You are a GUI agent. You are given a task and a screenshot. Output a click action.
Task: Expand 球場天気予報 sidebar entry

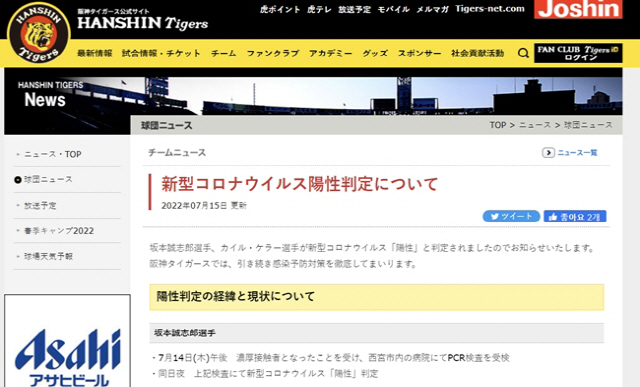click(x=48, y=256)
